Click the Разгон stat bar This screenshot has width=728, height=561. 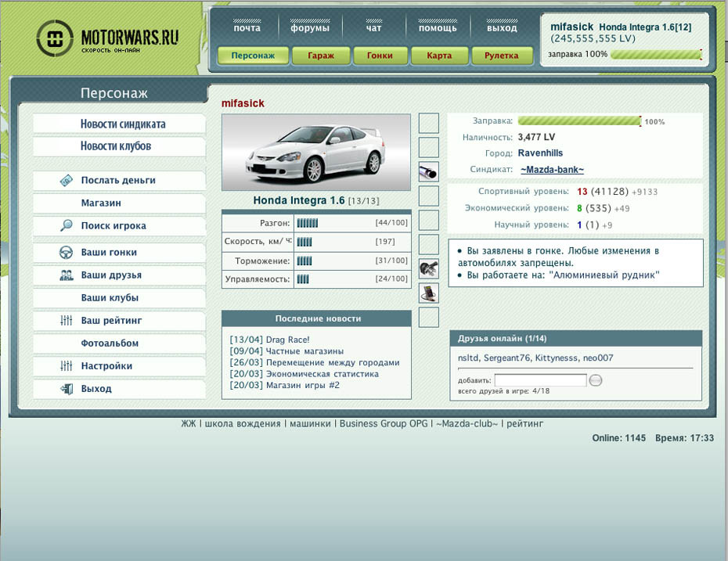tap(308, 223)
